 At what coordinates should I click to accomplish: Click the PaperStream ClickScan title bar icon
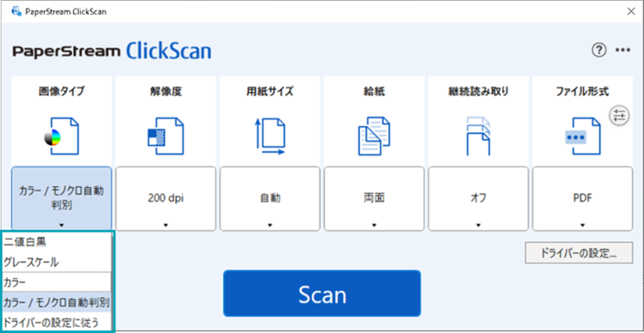tap(17, 11)
